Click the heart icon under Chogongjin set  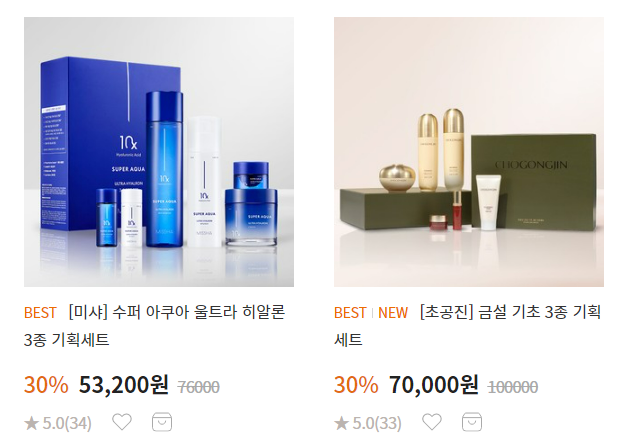click(432, 422)
